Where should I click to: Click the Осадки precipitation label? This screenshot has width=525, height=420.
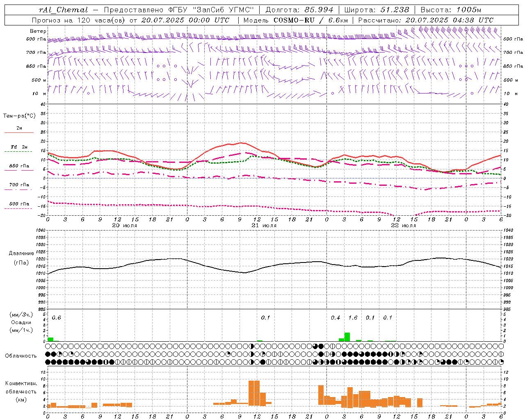click(21, 322)
